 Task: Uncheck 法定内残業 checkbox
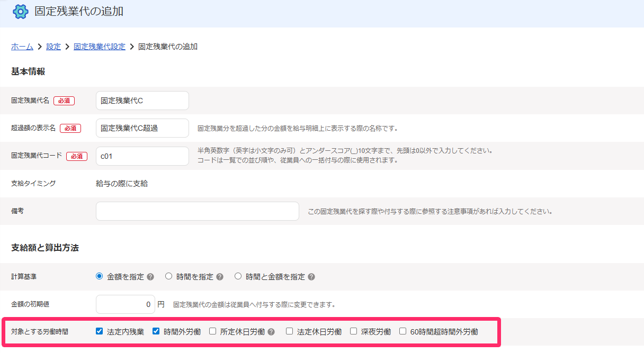[99, 331]
